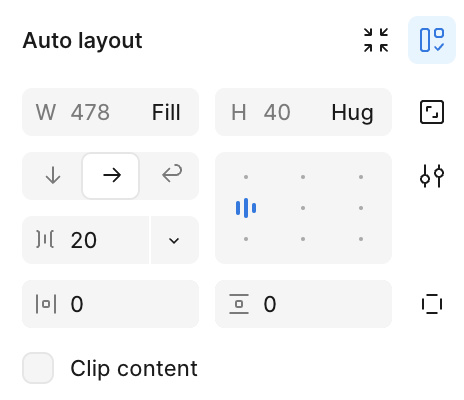Click the horizontal padding field
Viewport: 464px width, 400px height.
pos(110,304)
